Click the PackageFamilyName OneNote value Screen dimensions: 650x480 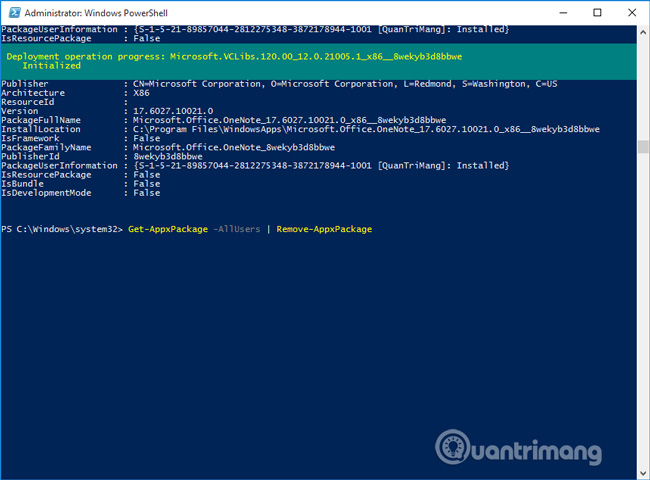234,148
